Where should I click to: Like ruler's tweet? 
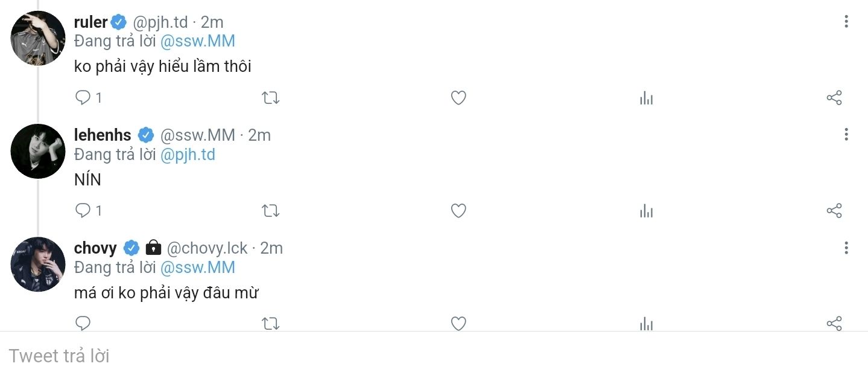pos(458,98)
